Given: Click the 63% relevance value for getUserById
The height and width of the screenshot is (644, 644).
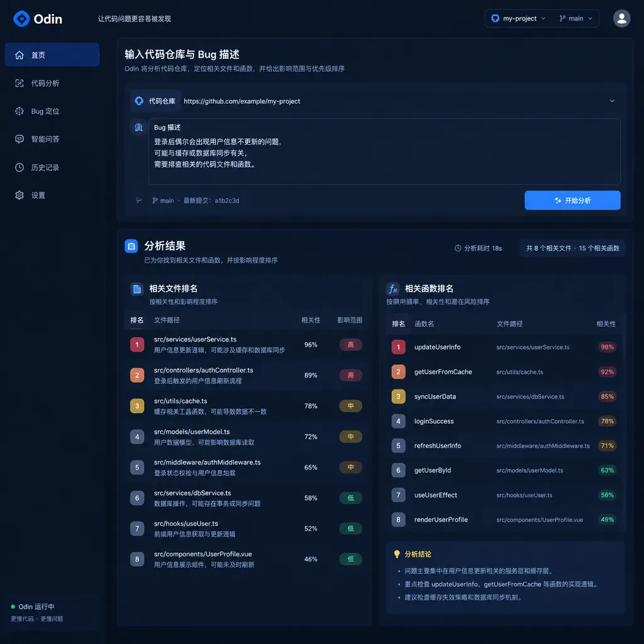Looking at the screenshot, I should (x=607, y=470).
